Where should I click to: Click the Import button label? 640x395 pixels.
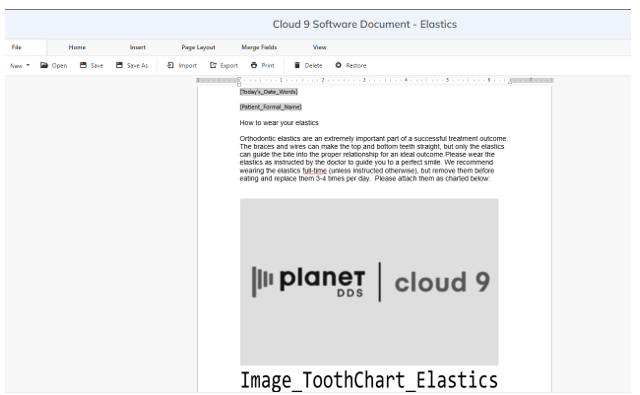(x=188, y=66)
